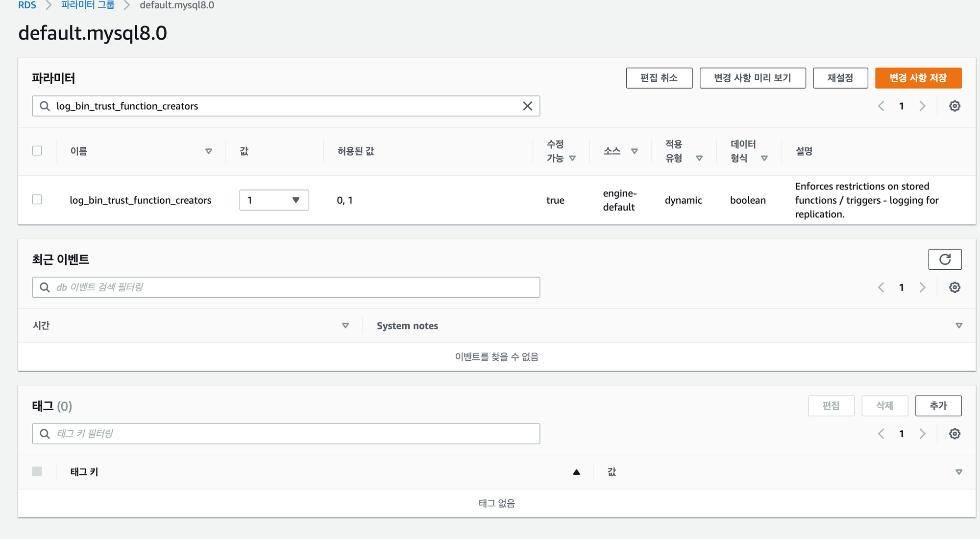Open parameters table settings gear
Viewport: 980px width, 539px height.
(955, 106)
